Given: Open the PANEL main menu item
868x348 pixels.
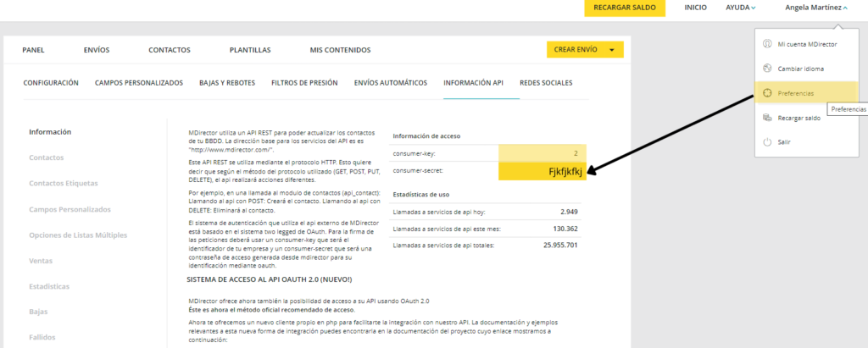Looking at the screenshot, I should point(33,50).
